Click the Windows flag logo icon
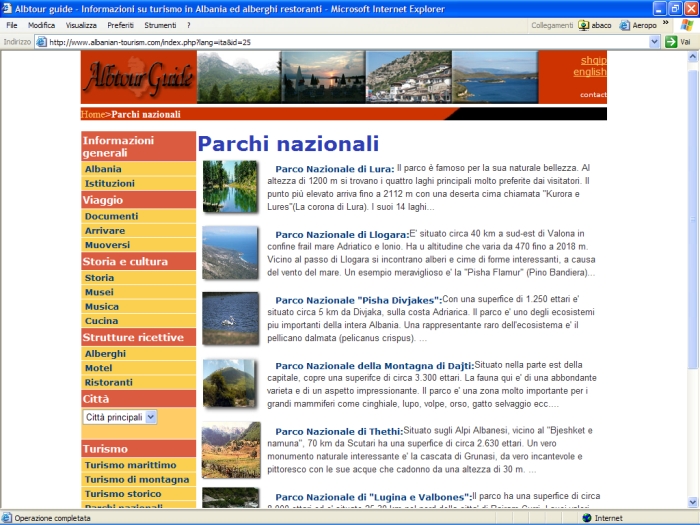Viewport: 700px width, 525px height. (x=687, y=25)
